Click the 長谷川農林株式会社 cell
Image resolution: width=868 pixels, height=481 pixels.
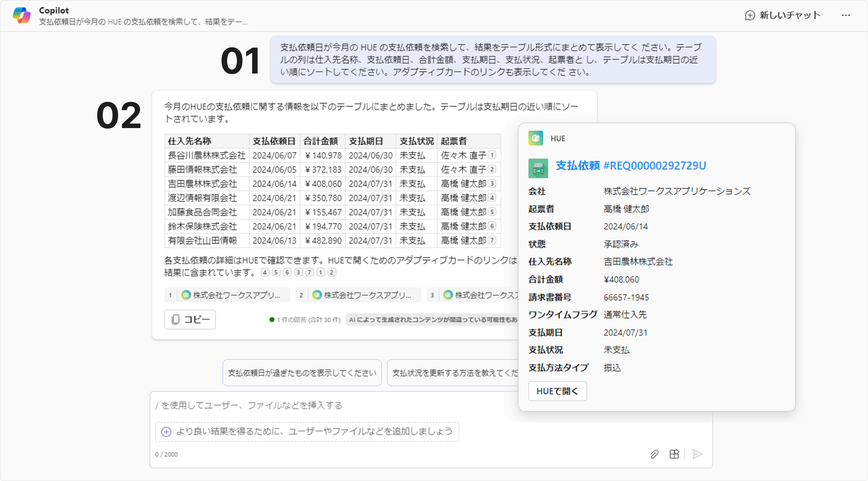tap(207, 155)
